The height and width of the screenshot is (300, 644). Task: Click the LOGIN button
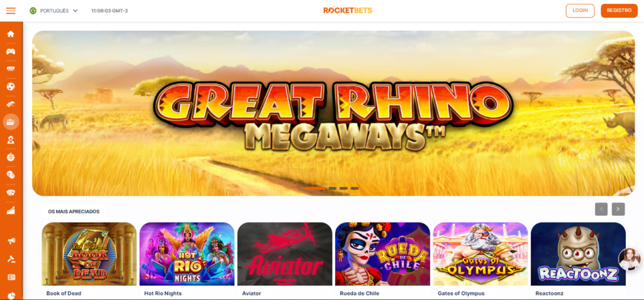(x=580, y=11)
